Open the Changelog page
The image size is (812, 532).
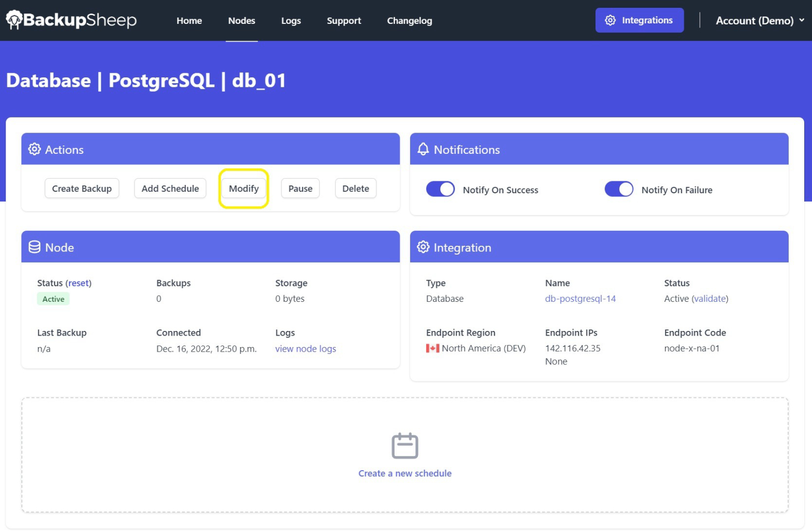point(409,21)
